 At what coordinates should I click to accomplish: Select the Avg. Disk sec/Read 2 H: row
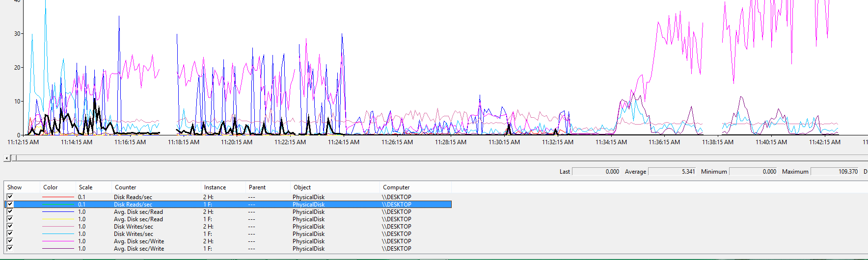pyautogui.click(x=138, y=212)
